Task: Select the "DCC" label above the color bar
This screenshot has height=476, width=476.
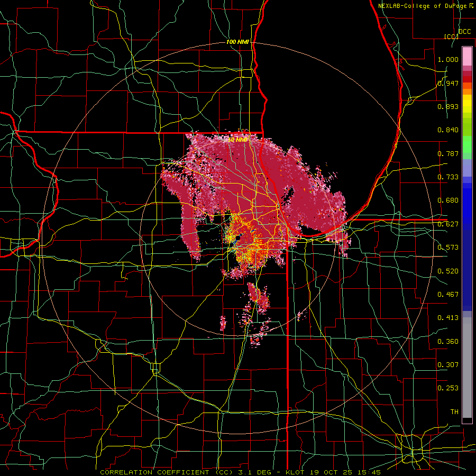Action: 464,32
